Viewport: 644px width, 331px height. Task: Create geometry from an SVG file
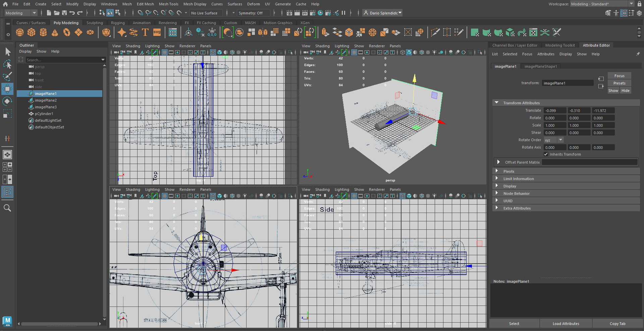click(157, 32)
